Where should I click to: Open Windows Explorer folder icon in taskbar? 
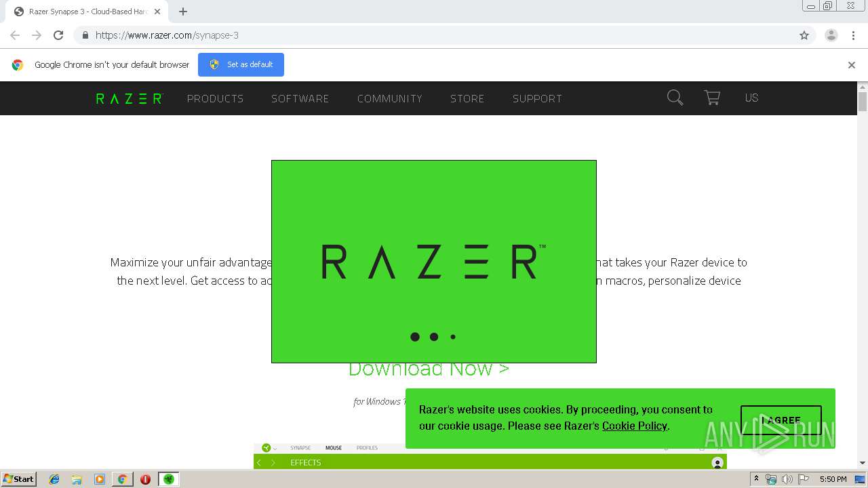[x=77, y=479]
